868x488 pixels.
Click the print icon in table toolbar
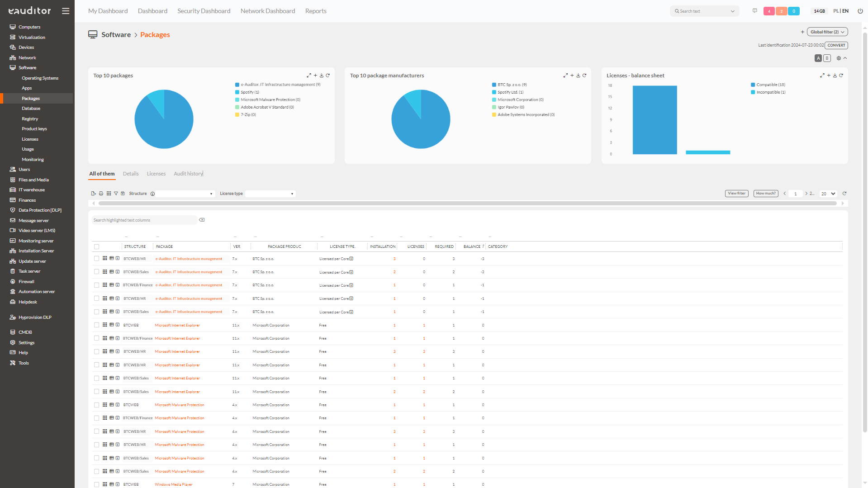pyautogui.click(x=101, y=194)
